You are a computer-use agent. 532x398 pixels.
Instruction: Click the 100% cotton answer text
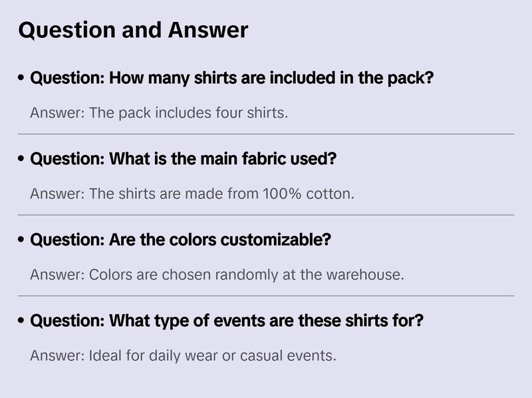click(192, 194)
